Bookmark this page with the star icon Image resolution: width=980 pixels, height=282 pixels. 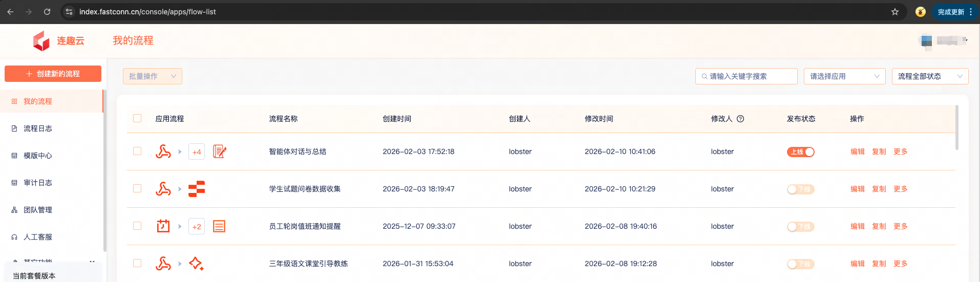pos(895,12)
